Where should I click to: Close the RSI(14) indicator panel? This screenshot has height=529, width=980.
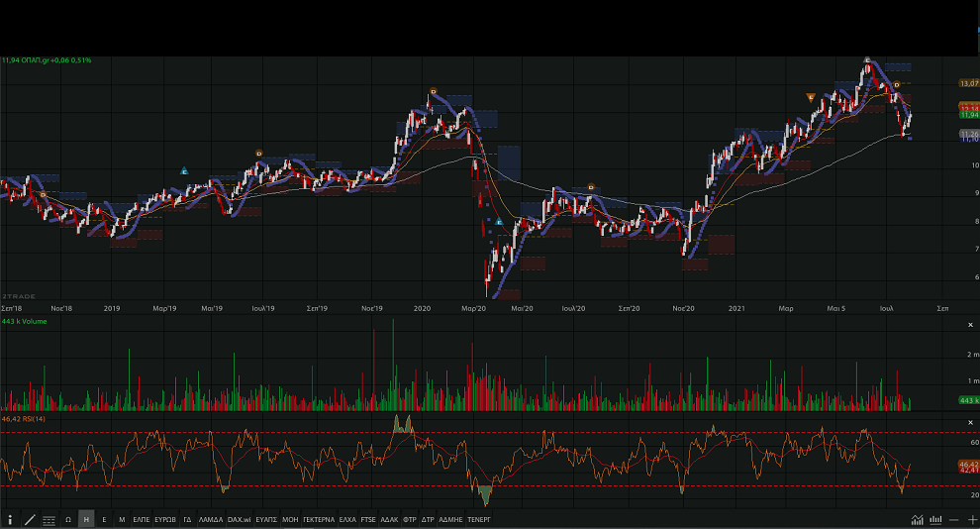click(970, 423)
